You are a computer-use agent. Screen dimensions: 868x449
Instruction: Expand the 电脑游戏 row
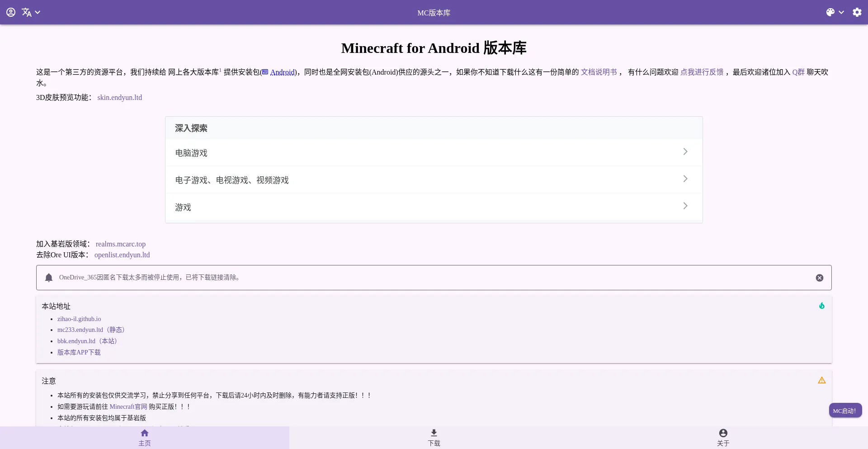(x=434, y=153)
